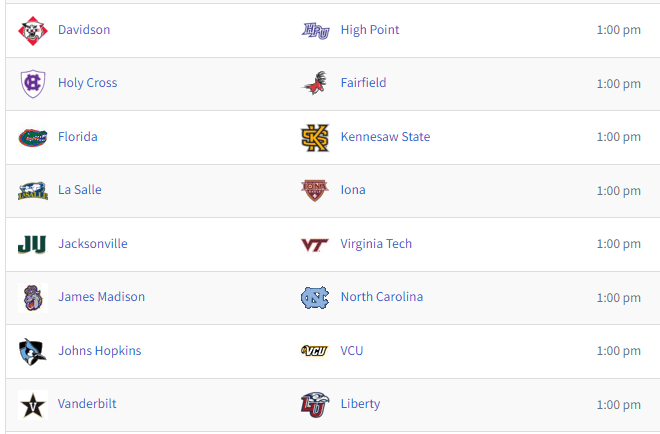Select the Holy Cross shield logo

click(33, 84)
